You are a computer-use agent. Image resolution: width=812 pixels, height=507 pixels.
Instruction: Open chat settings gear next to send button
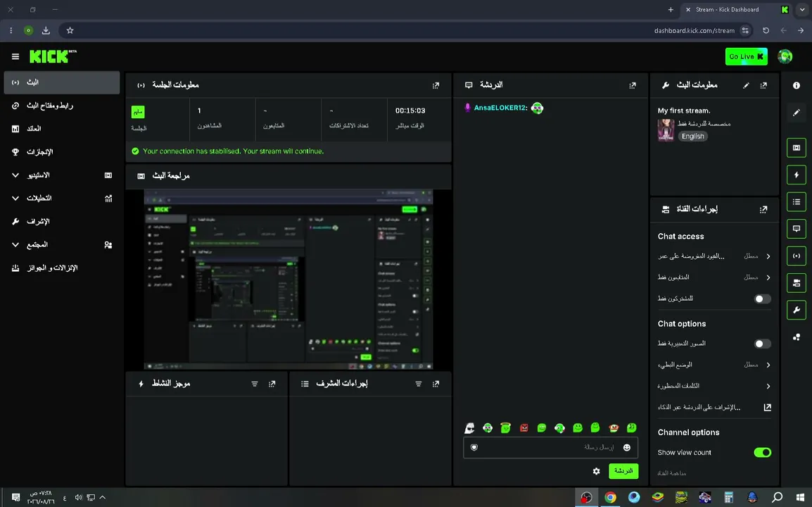tap(597, 471)
